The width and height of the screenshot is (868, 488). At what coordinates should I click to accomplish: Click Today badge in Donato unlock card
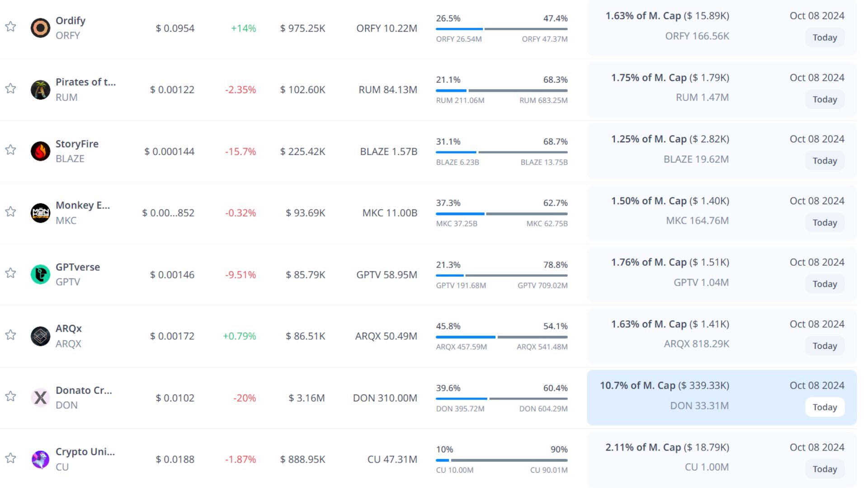pyautogui.click(x=825, y=407)
